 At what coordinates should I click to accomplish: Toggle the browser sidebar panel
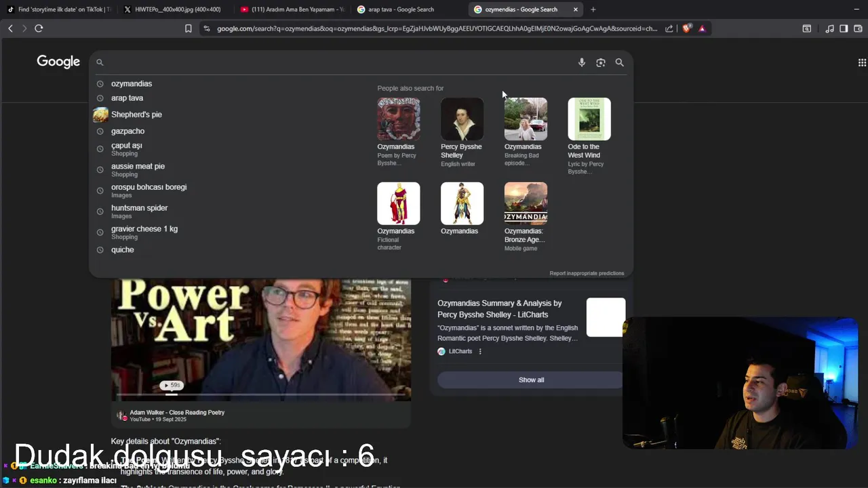844,28
